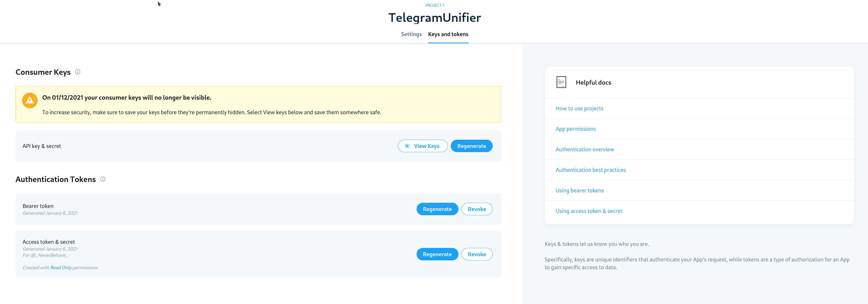Open Using bearer tokens doc link
The image size is (868, 304).
[580, 190]
